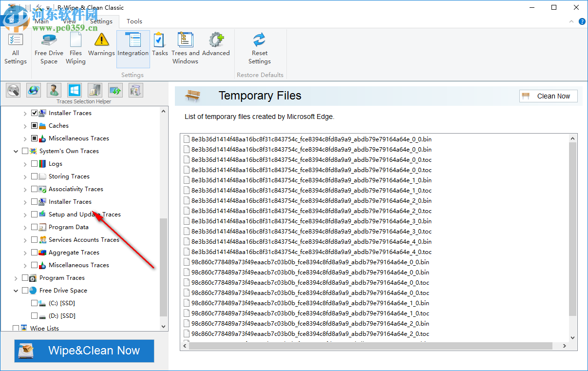Open Trees and Windows settings
This screenshot has width=588, height=371.
click(x=185, y=49)
